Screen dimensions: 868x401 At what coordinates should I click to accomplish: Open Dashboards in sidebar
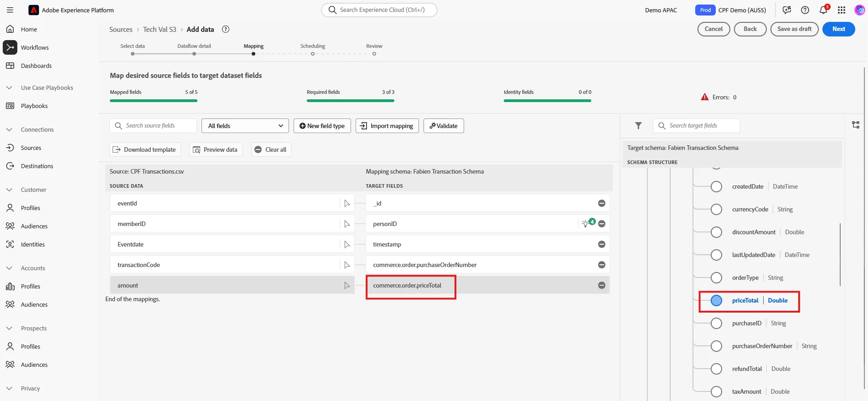tap(36, 66)
